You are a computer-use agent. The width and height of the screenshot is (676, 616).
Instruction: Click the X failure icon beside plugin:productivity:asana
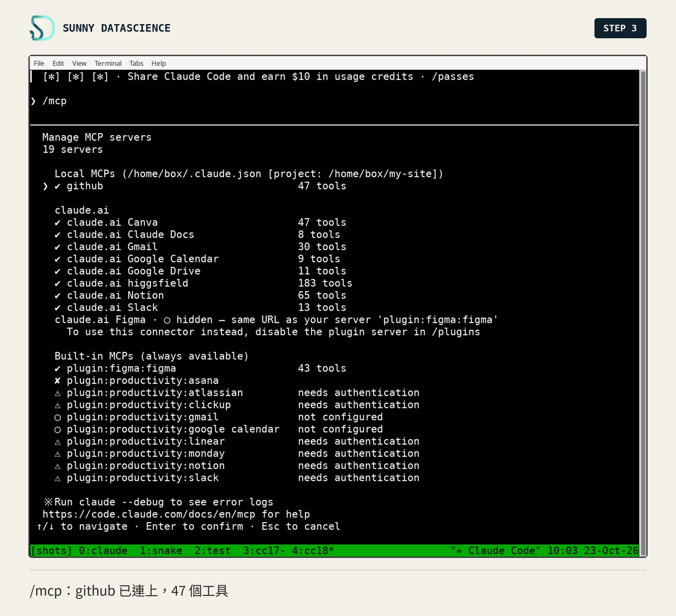[x=57, y=381]
